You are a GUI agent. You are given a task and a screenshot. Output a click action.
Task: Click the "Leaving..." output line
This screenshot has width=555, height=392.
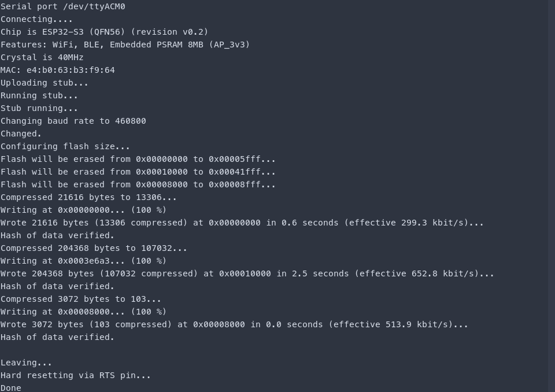coord(26,363)
